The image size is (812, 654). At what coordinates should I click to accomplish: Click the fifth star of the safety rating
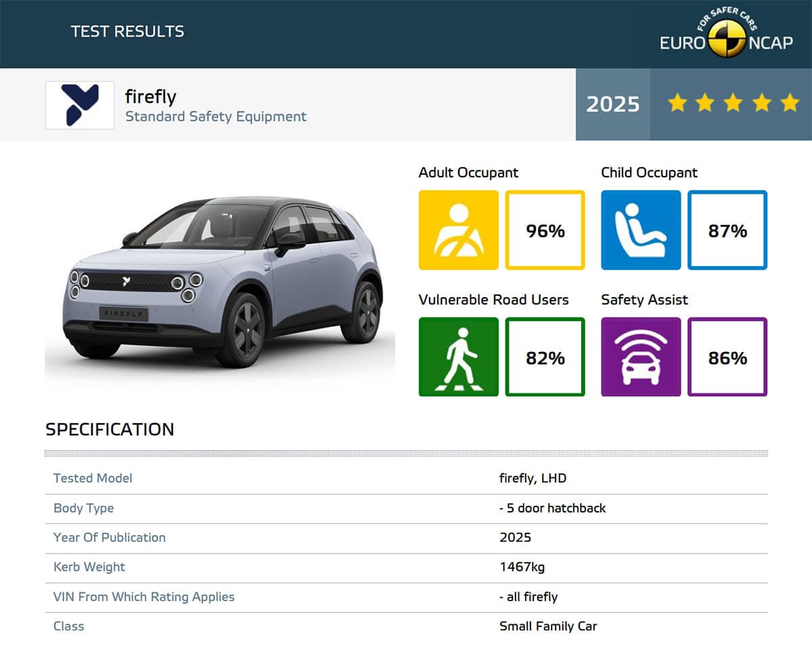pos(790,104)
